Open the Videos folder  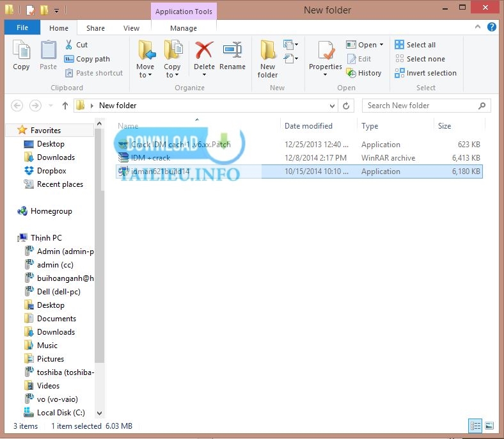48,386
